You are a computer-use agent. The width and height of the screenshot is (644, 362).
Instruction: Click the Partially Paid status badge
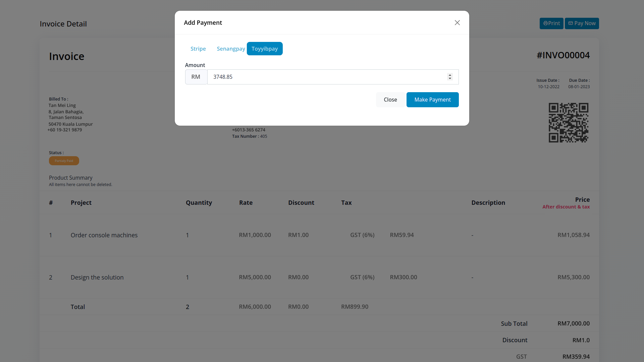(x=64, y=161)
